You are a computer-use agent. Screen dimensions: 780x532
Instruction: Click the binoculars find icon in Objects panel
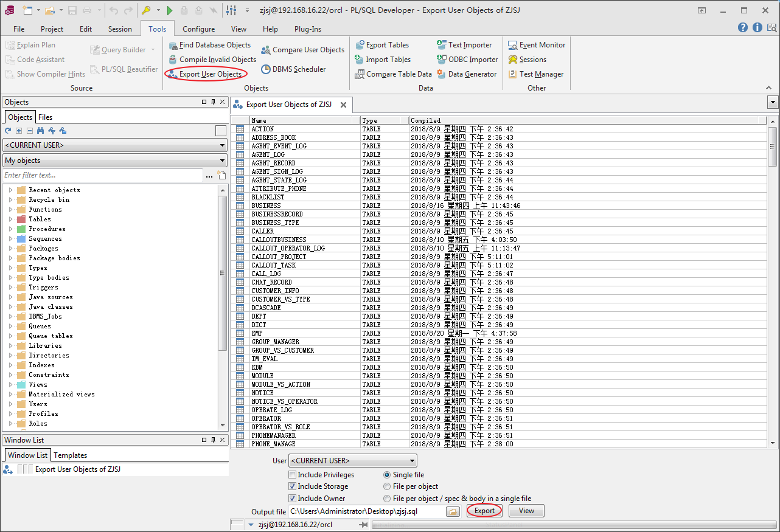click(41, 131)
